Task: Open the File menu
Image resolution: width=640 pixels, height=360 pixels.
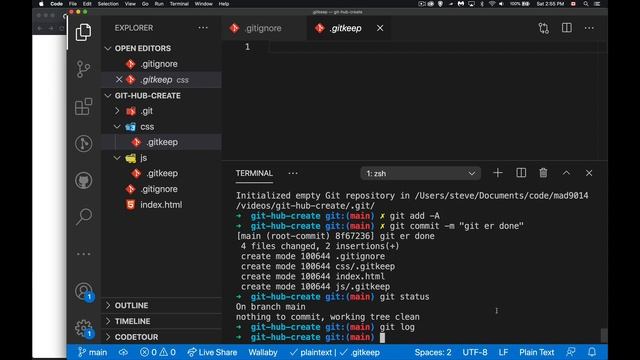Action: tap(73, 4)
